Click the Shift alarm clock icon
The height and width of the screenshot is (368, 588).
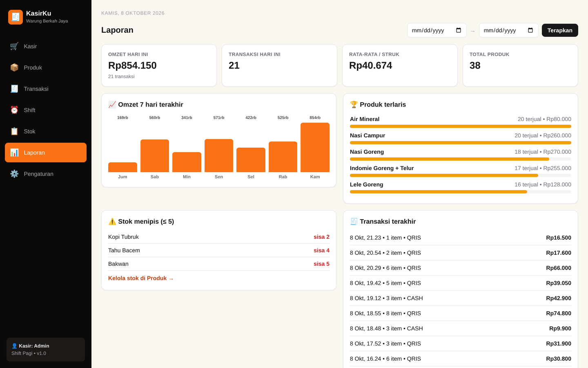coord(14,110)
